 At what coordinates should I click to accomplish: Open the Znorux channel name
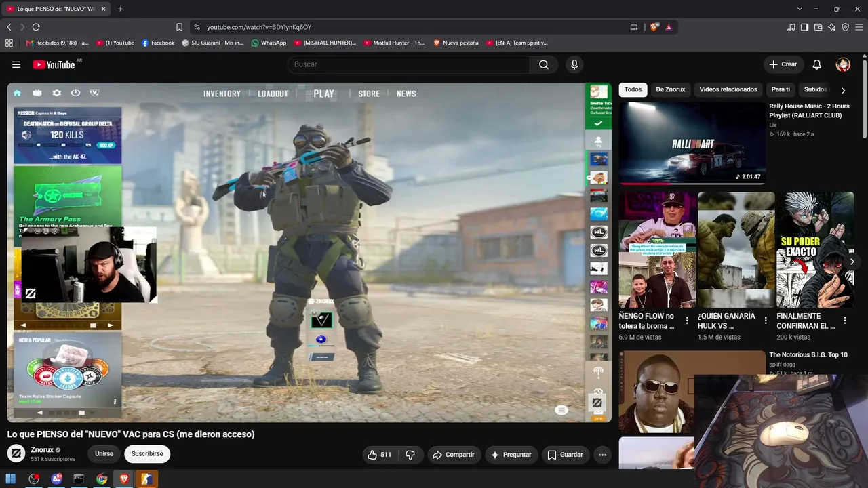pos(42,450)
